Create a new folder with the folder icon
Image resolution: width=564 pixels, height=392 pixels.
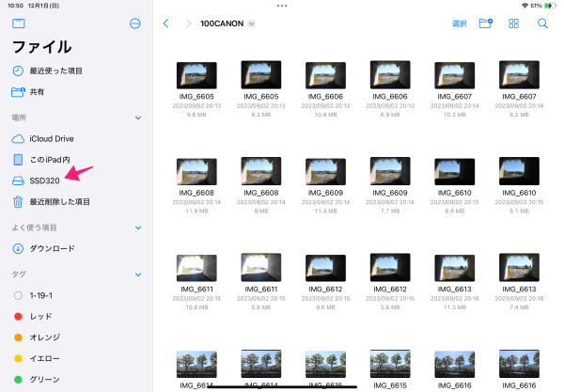coord(485,23)
